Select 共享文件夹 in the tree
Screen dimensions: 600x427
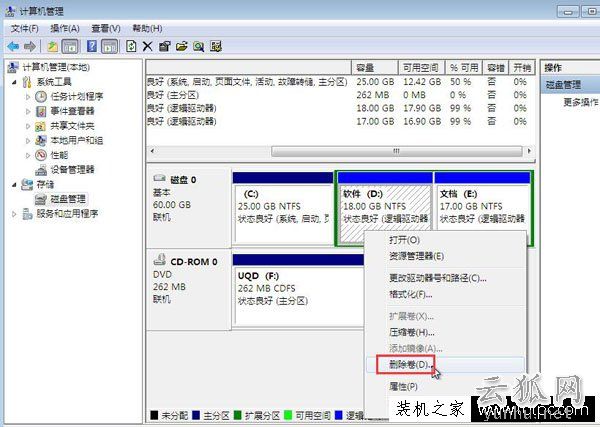pyautogui.click(x=72, y=126)
